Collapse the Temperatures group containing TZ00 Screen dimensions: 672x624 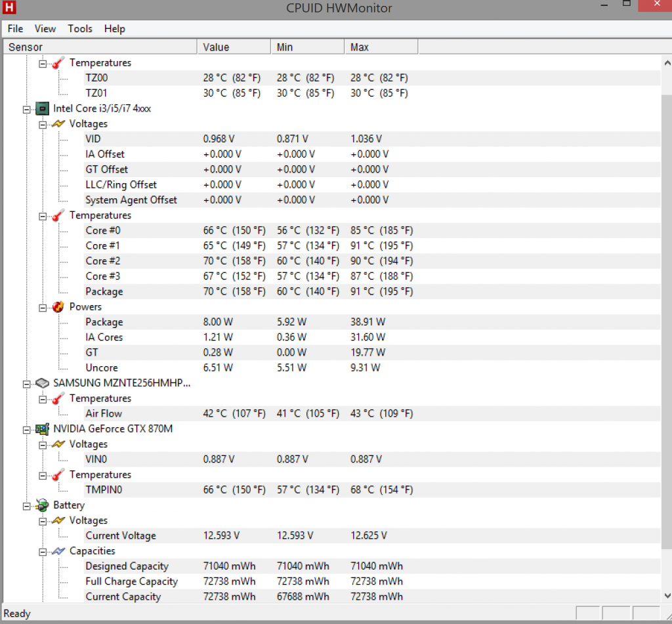43,64
